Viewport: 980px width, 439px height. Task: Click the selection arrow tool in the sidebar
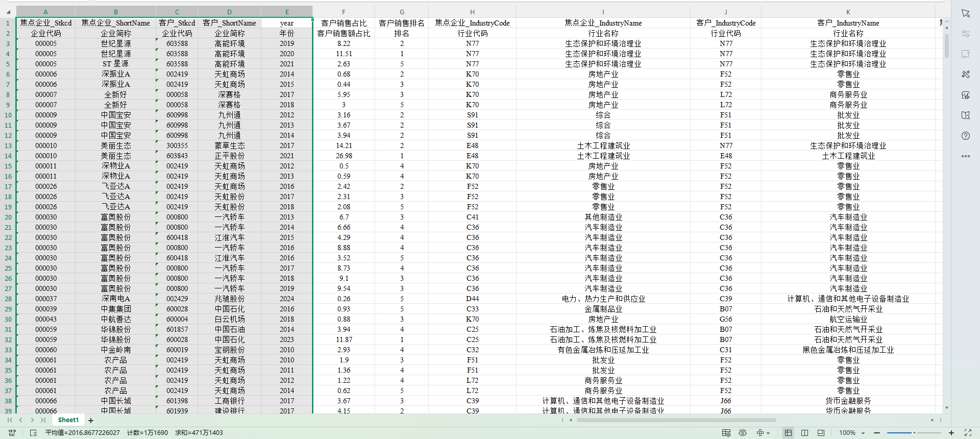coord(965,13)
